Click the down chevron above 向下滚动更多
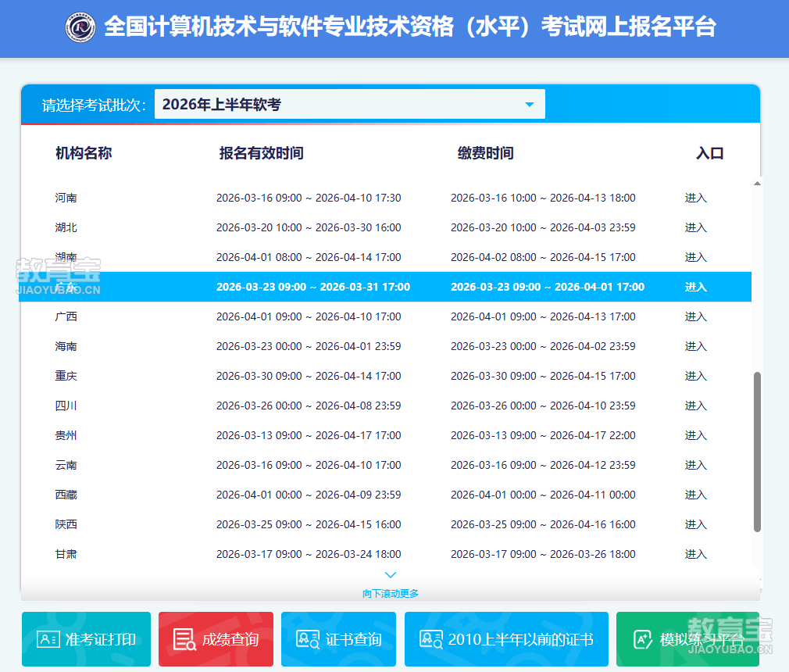Image resolution: width=789 pixels, height=672 pixels. 391,574
